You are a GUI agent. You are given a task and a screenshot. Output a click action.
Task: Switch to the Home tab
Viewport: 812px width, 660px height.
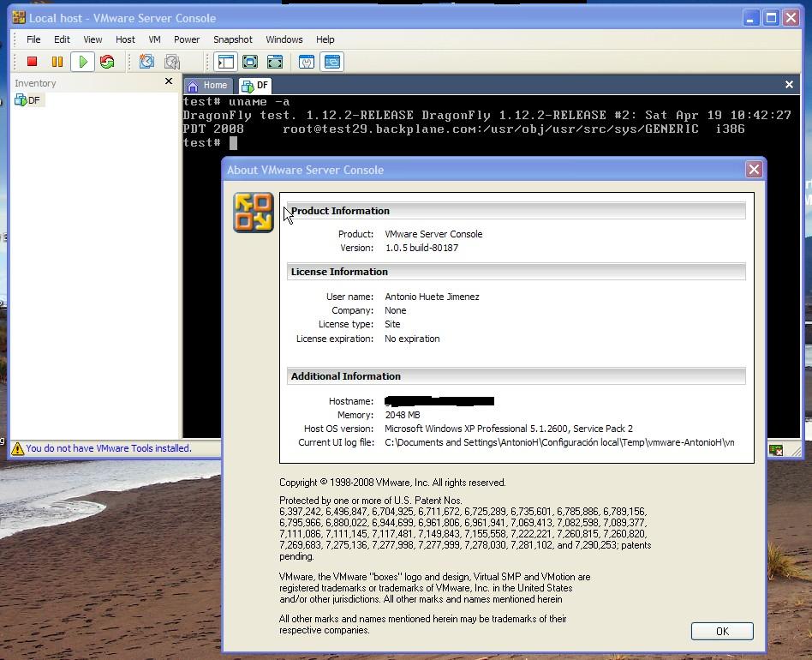tap(207, 85)
